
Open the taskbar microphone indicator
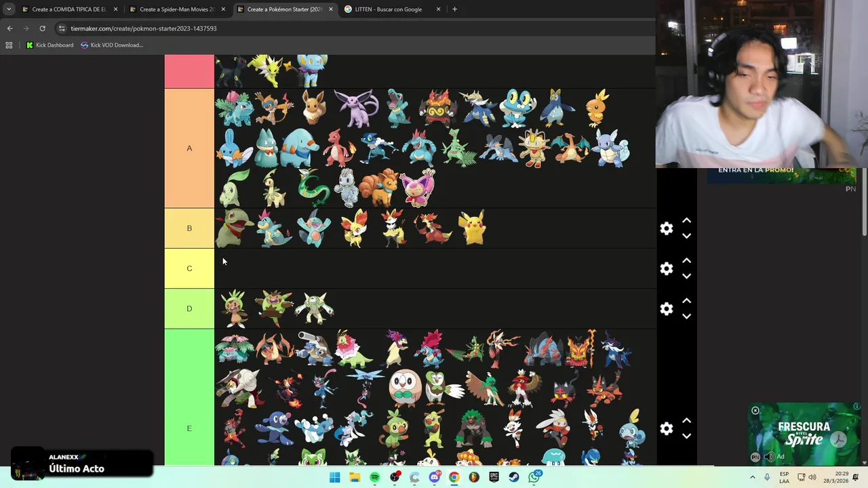(767, 477)
